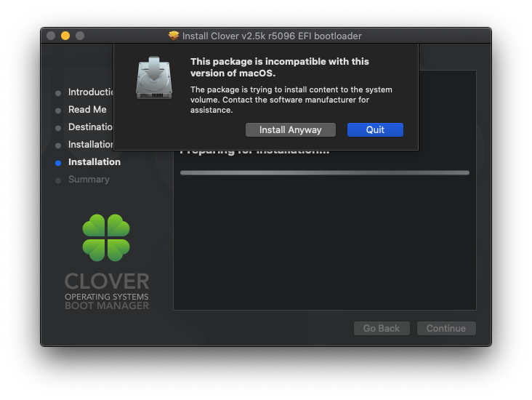Image resolution: width=532 pixels, height=400 pixels.
Task: Click the window title 'Install Clover v2.5k r5096 EFI bootloader'
Action: pyautogui.click(x=272, y=36)
